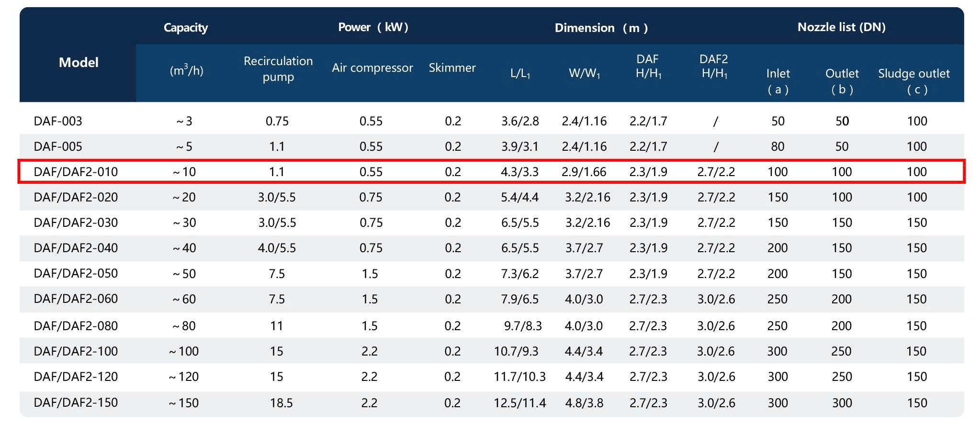Select the Capacity header cell
980x434 pixels.
point(186,28)
